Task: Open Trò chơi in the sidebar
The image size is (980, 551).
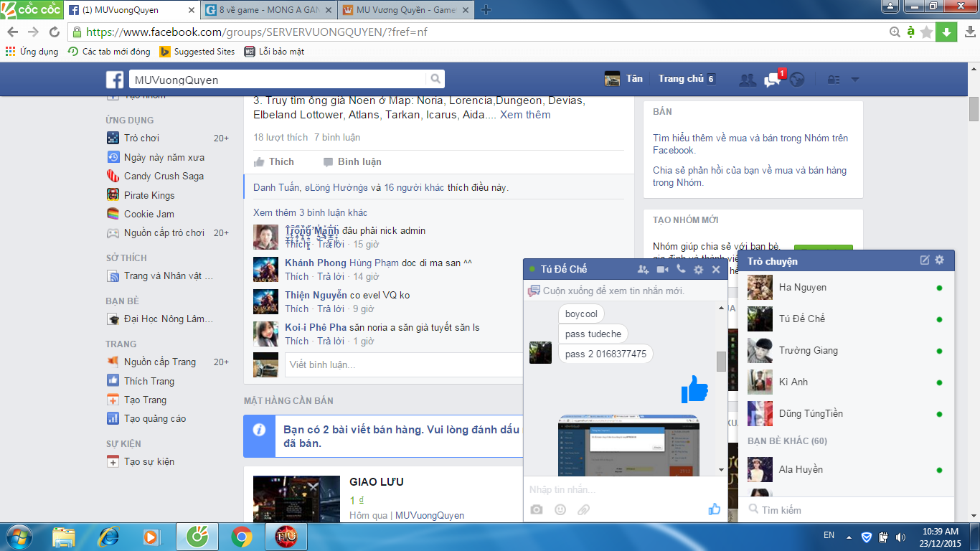Action: 141,138
